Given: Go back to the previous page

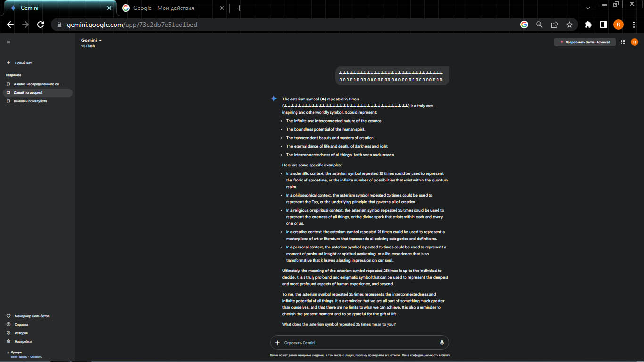Looking at the screenshot, I should pyautogui.click(x=10, y=25).
